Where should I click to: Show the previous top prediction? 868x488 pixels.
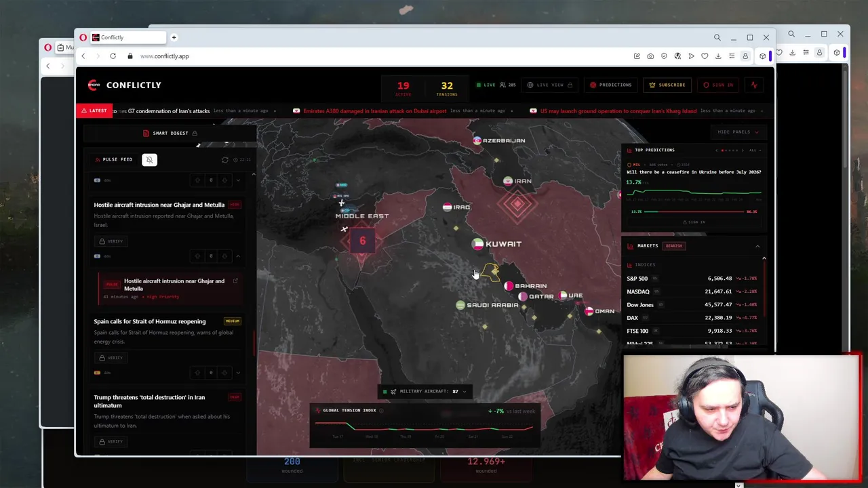point(717,150)
